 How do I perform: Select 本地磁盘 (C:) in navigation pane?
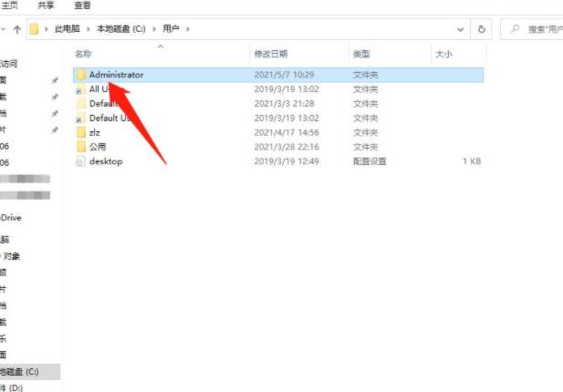(20, 372)
